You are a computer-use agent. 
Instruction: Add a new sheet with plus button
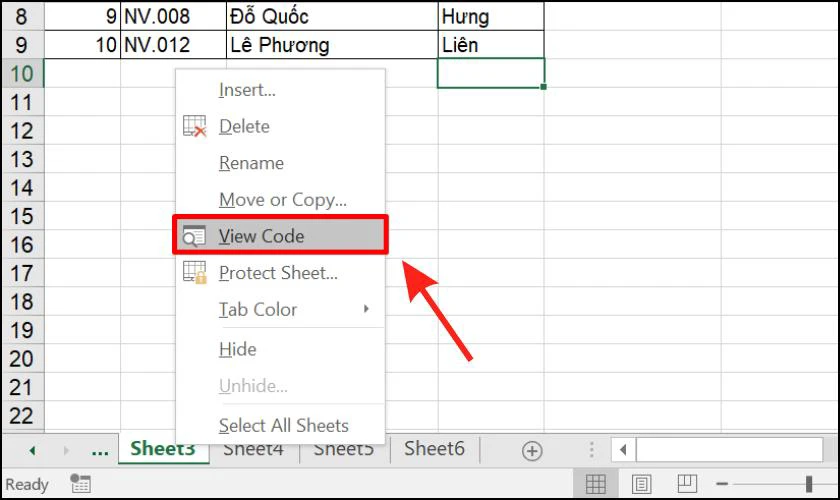click(x=532, y=450)
